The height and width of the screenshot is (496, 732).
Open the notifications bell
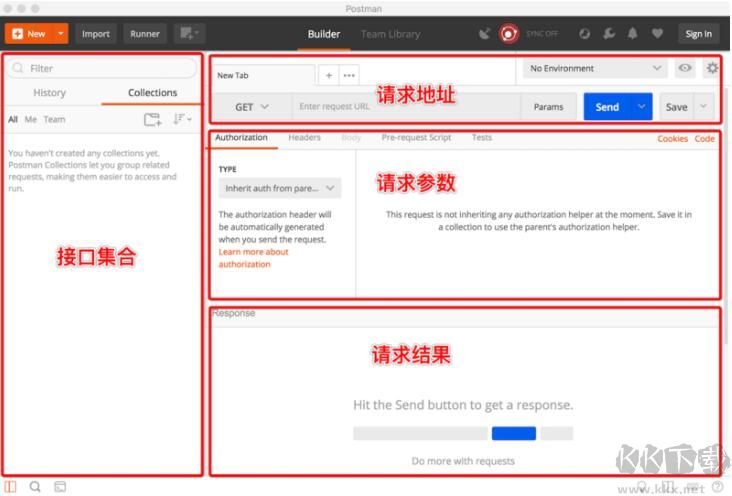[x=633, y=34]
